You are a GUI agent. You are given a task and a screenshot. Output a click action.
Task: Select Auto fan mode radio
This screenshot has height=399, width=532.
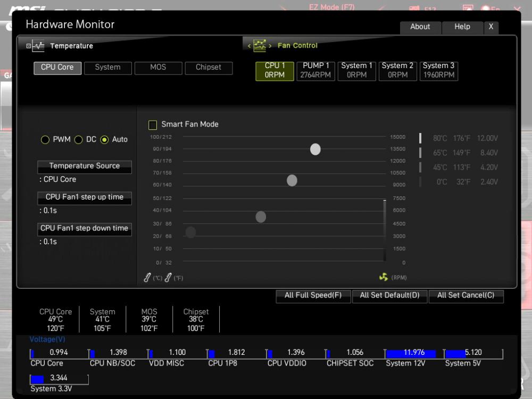[x=104, y=139]
